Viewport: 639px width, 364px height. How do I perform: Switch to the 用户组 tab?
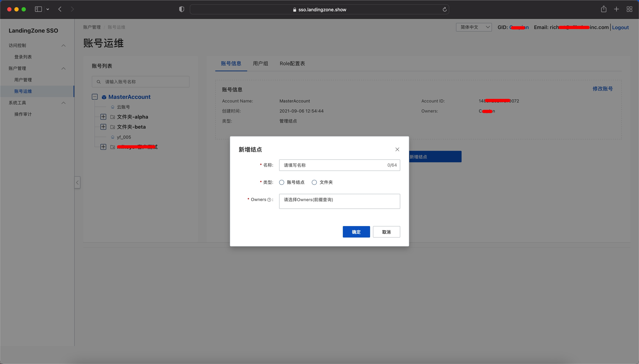(x=260, y=63)
